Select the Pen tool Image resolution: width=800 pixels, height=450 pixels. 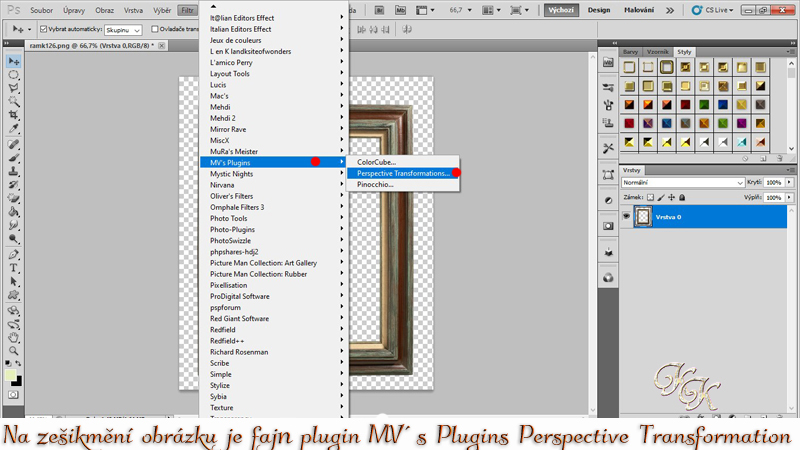(x=13, y=254)
